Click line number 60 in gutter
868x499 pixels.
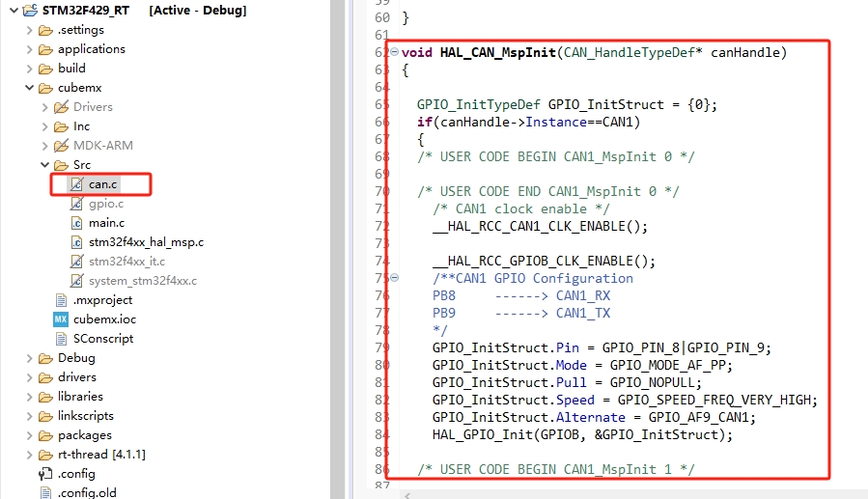382,17
